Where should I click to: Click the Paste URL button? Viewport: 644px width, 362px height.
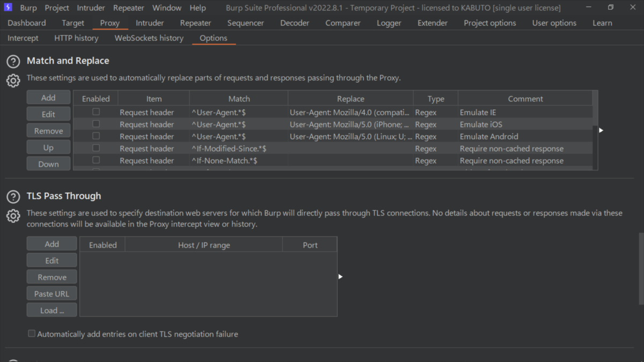pos(52,294)
